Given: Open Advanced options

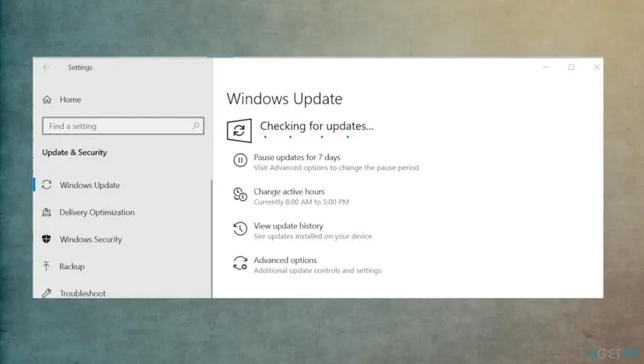Looking at the screenshot, I should (x=285, y=260).
